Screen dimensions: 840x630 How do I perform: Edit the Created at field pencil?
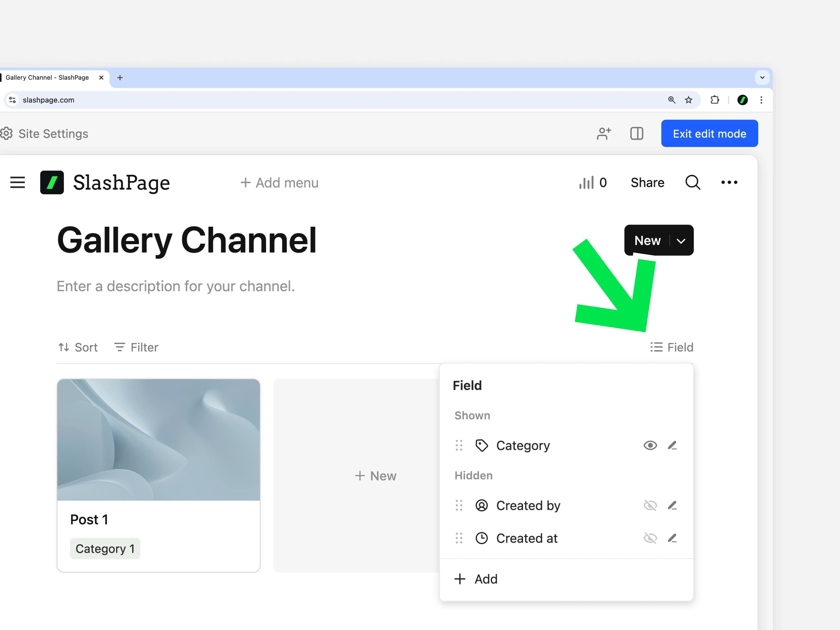[672, 538]
